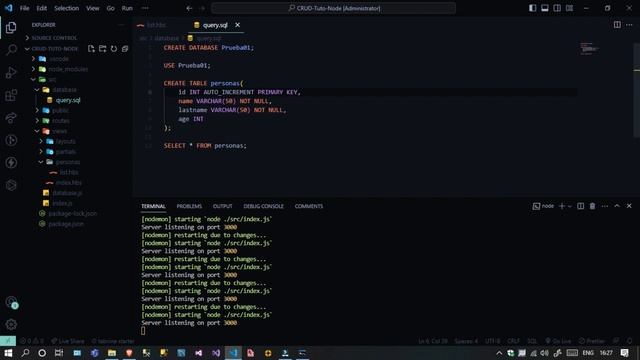Open the Explorer view in activity bar

[x=11, y=27]
